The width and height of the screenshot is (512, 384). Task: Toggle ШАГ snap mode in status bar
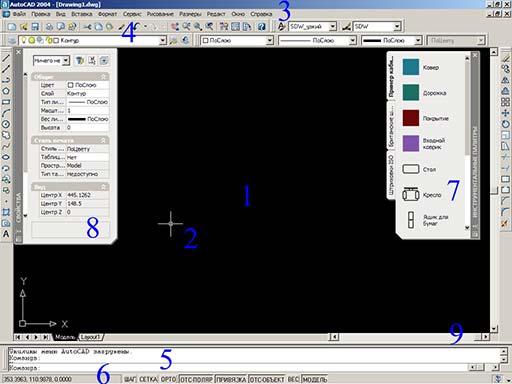[130, 379]
